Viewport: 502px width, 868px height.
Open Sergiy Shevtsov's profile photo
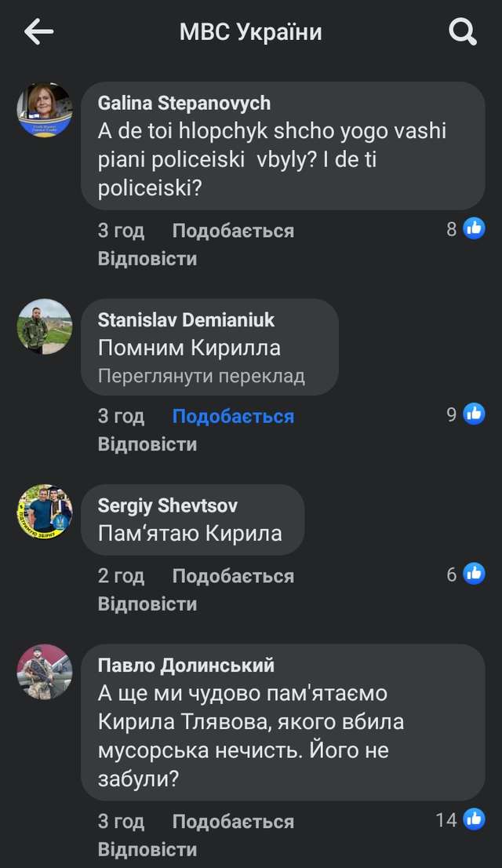click(x=45, y=512)
